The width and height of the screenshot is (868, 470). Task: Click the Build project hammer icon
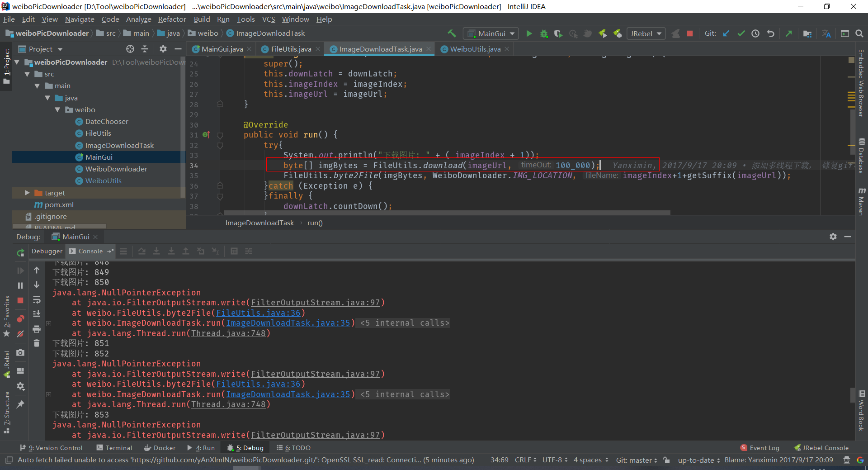[x=452, y=33]
